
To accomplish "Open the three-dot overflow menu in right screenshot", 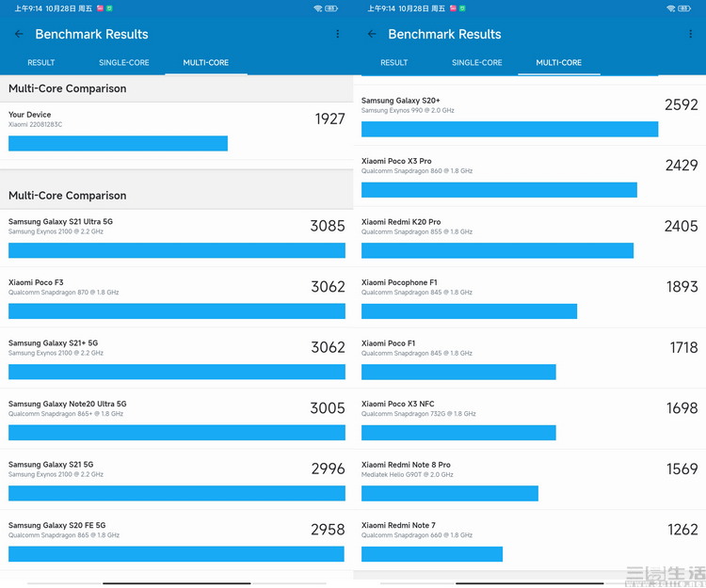I will pos(690,34).
